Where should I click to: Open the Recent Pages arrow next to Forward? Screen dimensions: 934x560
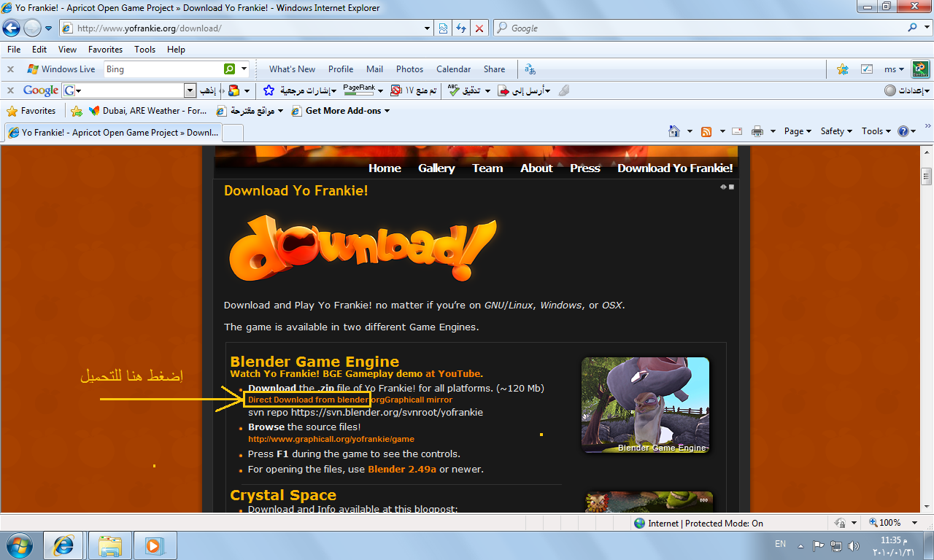(49, 28)
